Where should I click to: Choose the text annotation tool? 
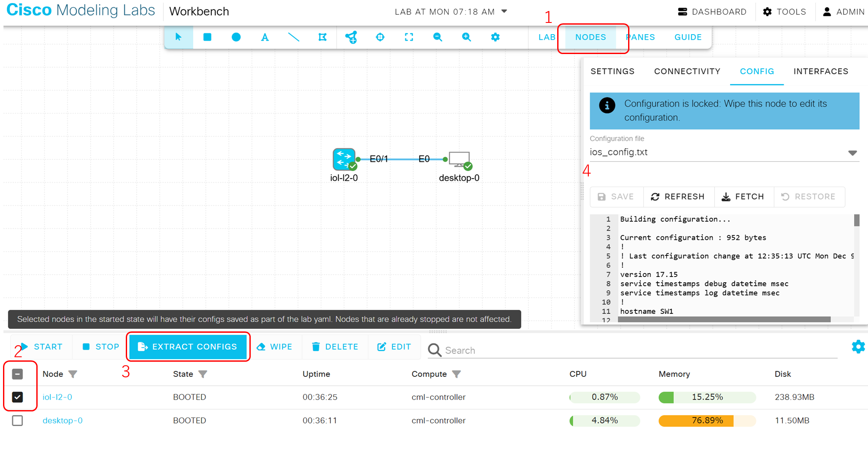(265, 37)
